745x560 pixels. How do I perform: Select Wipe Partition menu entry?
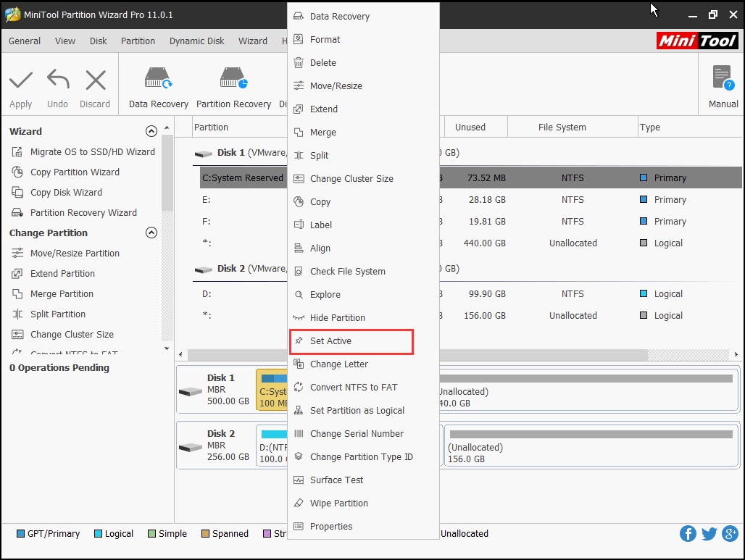pyautogui.click(x=364, y=503)
